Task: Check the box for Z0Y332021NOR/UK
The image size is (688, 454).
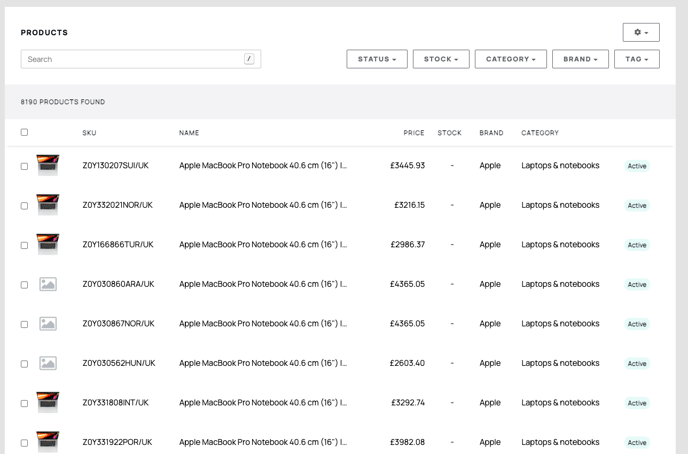Action: pos(24,206)
